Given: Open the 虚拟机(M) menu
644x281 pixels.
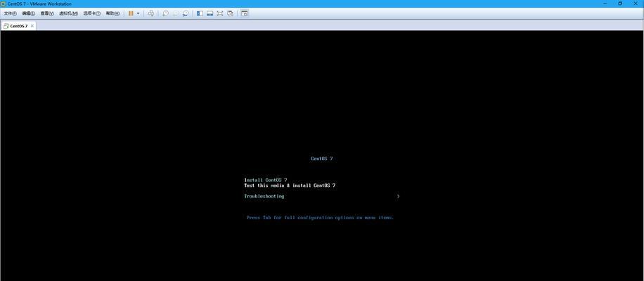Looking at the screenshot, I should coord(69,13).
